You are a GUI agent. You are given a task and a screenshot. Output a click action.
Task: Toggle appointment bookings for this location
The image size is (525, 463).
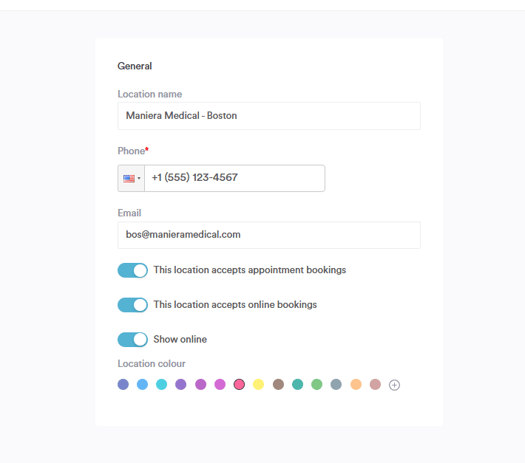point(133,271)
